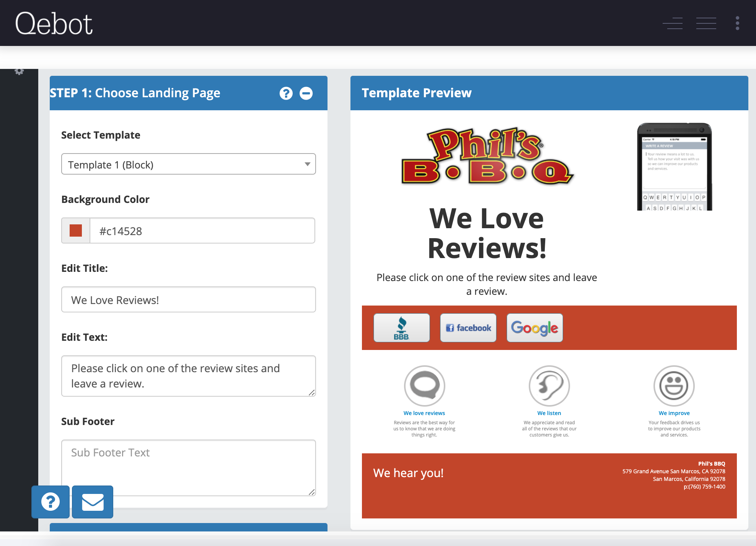
Task: Click the Sub Footer Text textarea
Action: 189,468
